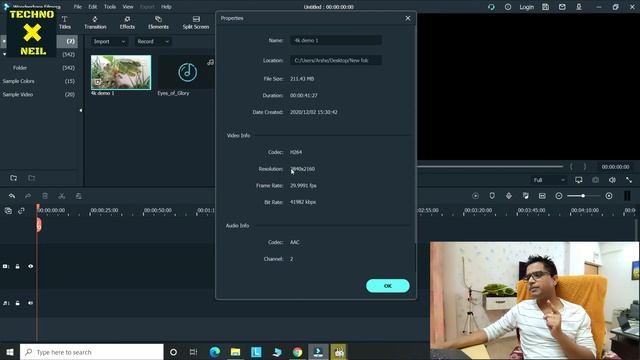640x360 pixels.
Task: Click the delete folder icon
Action: click(31, 178)
